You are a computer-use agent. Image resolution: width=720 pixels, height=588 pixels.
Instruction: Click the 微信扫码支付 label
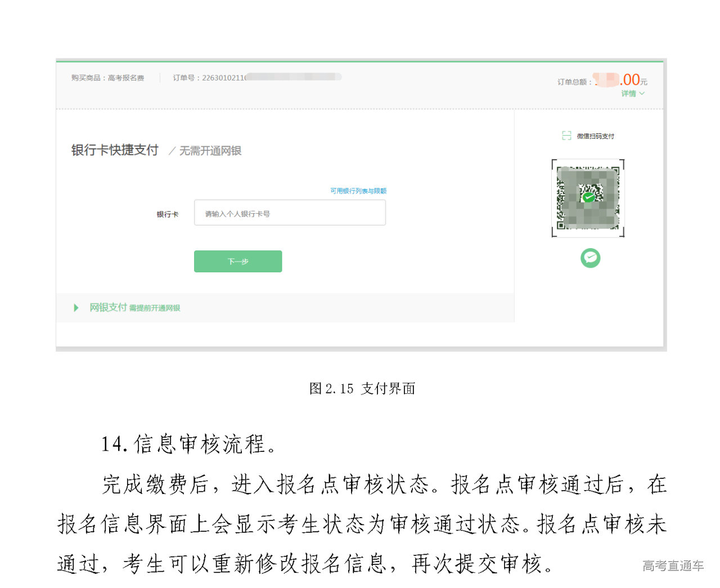[595, 136]
